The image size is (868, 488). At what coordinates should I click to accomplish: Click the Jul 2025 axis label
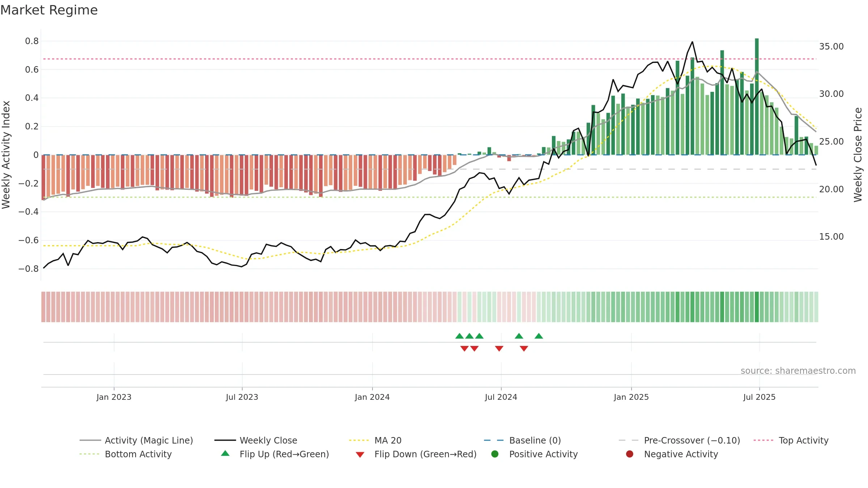click(759, 397)
